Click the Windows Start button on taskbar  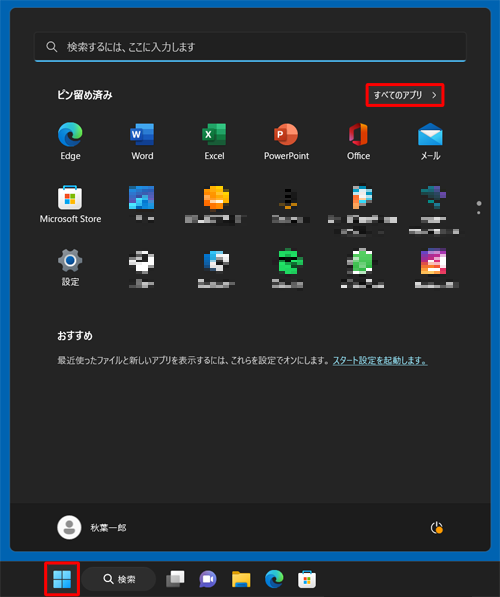pos(62,579)
